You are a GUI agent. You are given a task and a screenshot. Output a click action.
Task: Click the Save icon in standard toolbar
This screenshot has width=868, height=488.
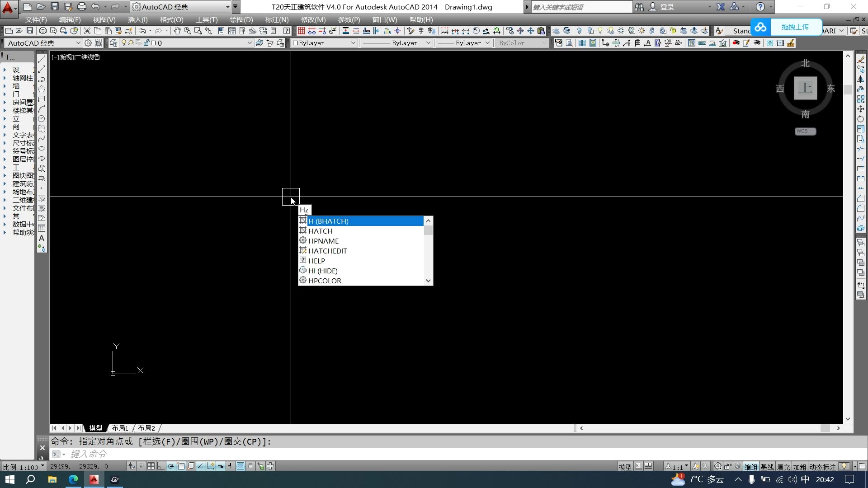click(x=30, y=31)
